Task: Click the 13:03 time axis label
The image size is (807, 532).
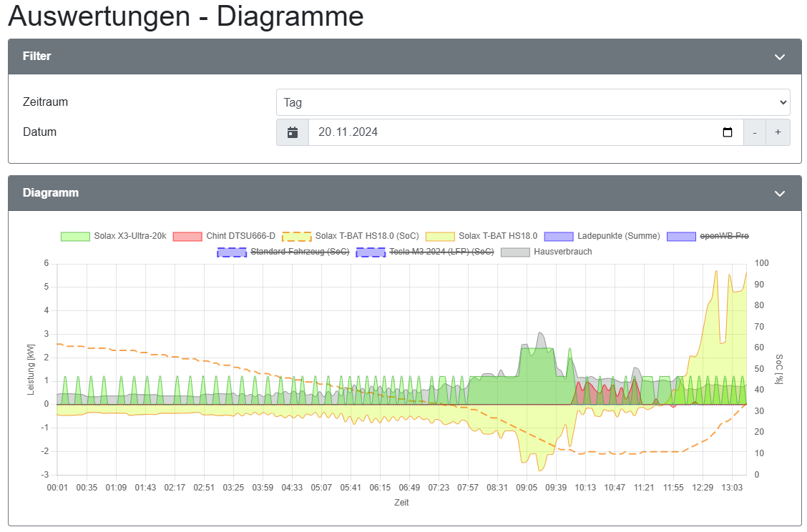Action: [x=732, y=488]
